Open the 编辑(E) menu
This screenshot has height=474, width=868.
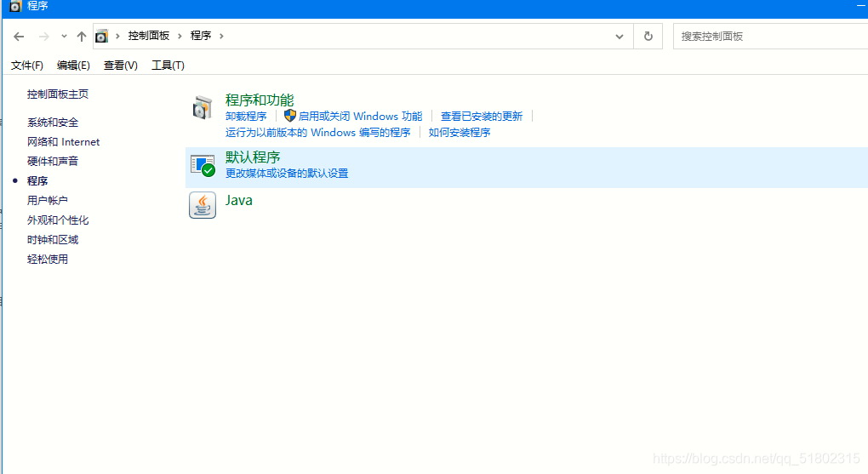73,66
